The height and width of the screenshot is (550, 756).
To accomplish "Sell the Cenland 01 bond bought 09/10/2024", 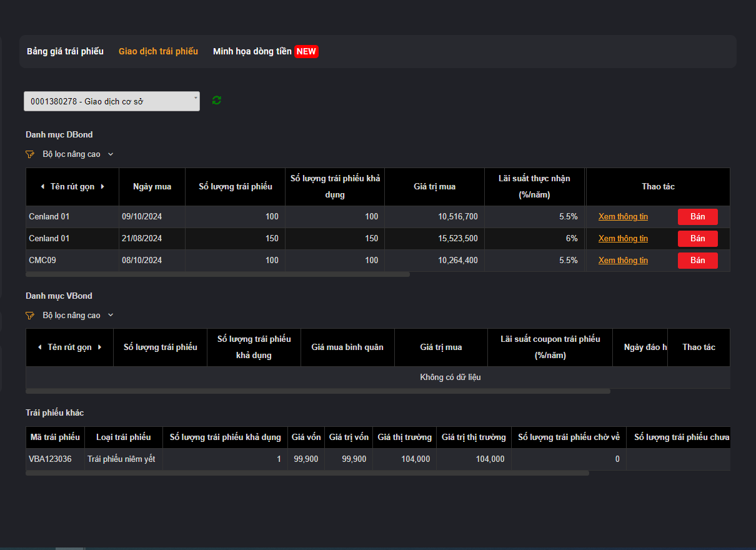I will [x=698, y=217].
